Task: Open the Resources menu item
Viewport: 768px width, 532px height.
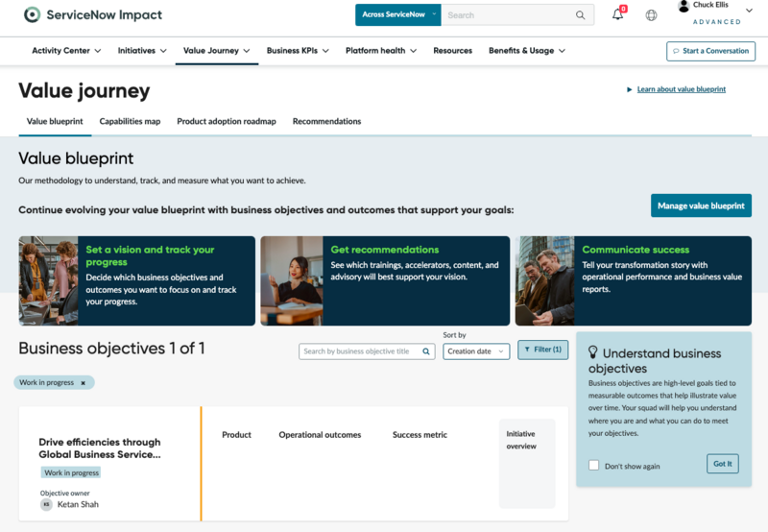Action: click(452, 51)
